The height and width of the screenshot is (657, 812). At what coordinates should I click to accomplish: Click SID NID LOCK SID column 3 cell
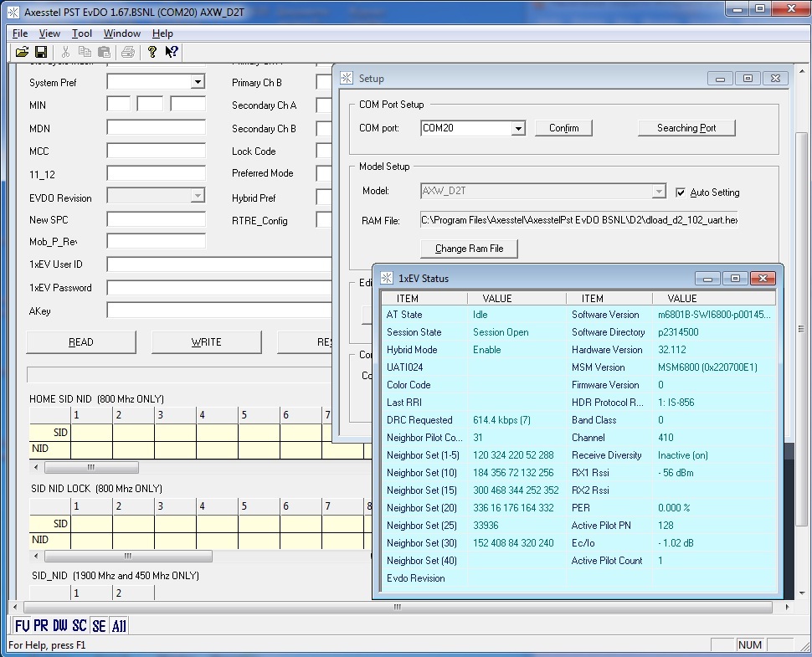coord(175,523)
